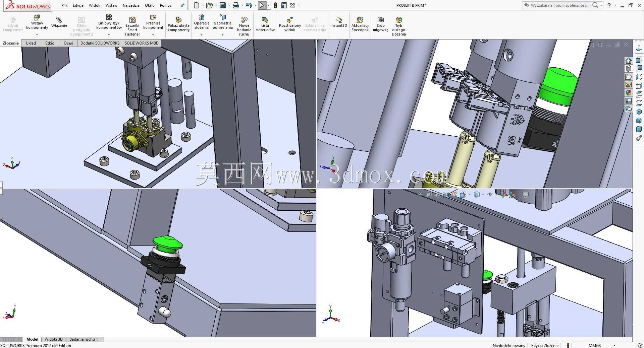Select the Wiązanie (mate) tool

59,22
